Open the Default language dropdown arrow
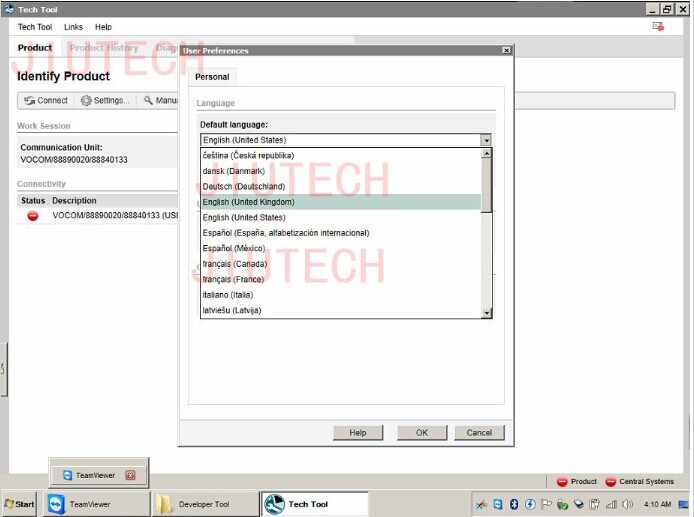The image size is (694, 517). (486, 140)
